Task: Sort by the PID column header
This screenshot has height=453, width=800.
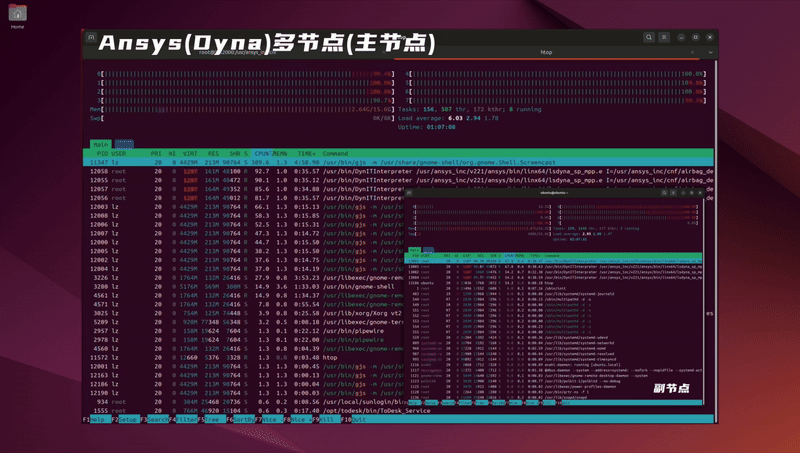Action: (102, 154)
